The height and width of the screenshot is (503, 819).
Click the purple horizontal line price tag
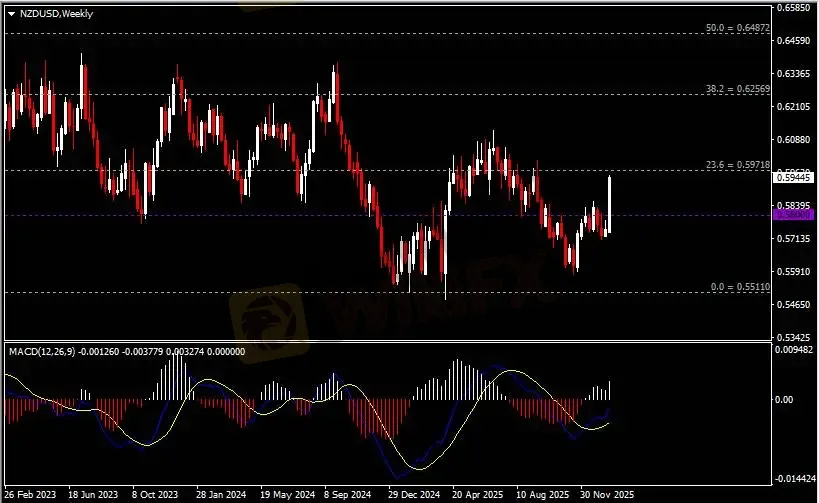[x=791, y=214]
